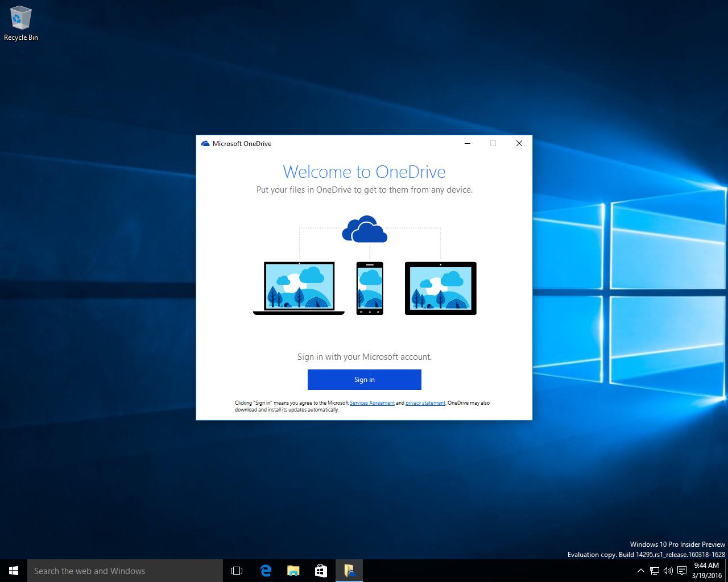This screenshot has height=582, width=728.
Task: Click 'Sign in with your Microsoft account.' text
Action: (364, 357)
